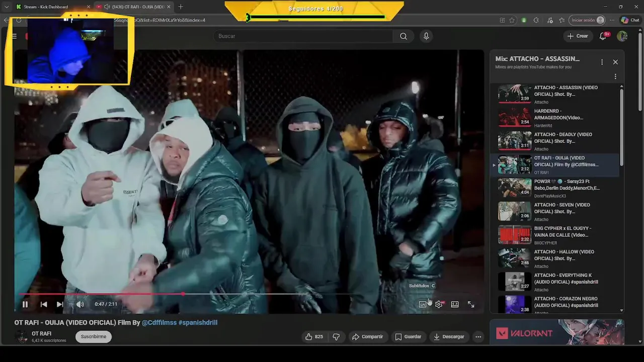This screenshot has width=644, height=362.
Task: Click the playlist scrollbar
Action: (x=622, y=128)
